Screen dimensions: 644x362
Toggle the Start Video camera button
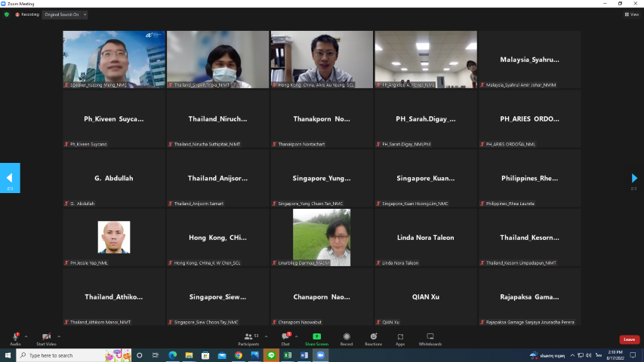tap(46, 337)
